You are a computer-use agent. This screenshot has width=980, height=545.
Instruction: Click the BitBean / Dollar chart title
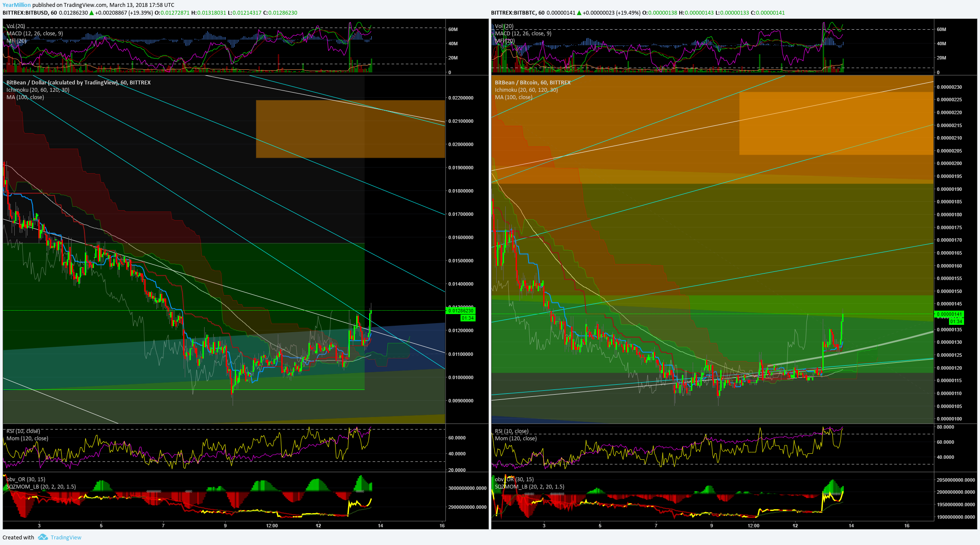78,83
